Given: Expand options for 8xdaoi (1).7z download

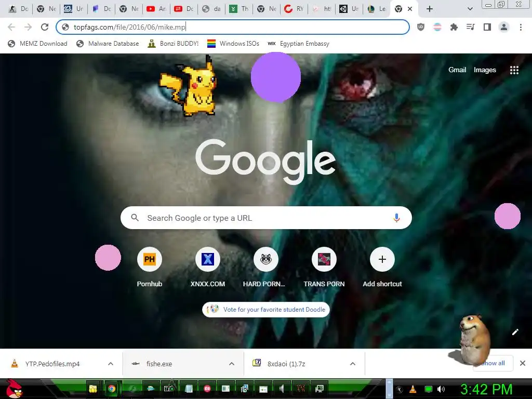Looking at the screenshot, I should [x=353, y=364].
